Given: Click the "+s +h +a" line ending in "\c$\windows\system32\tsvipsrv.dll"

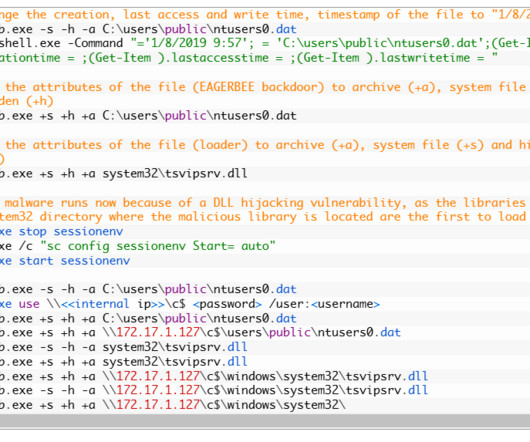Looking at the screenshot, I should [214, 376].
